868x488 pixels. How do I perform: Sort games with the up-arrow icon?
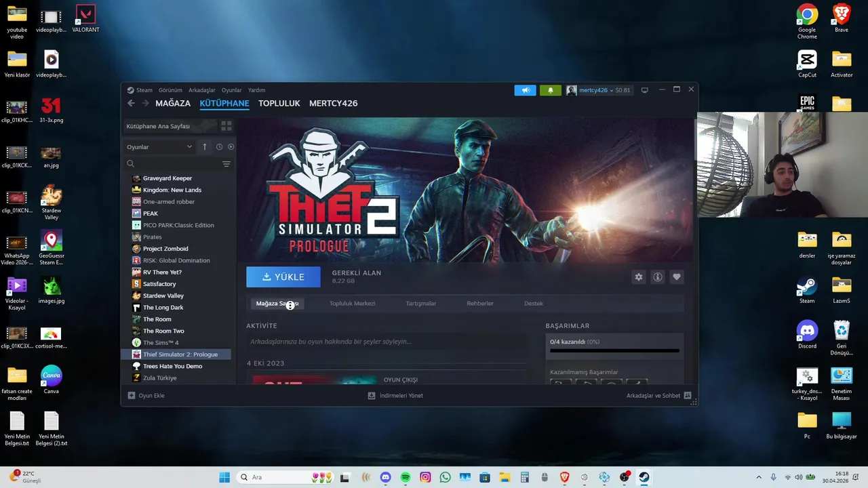(205, 146)
